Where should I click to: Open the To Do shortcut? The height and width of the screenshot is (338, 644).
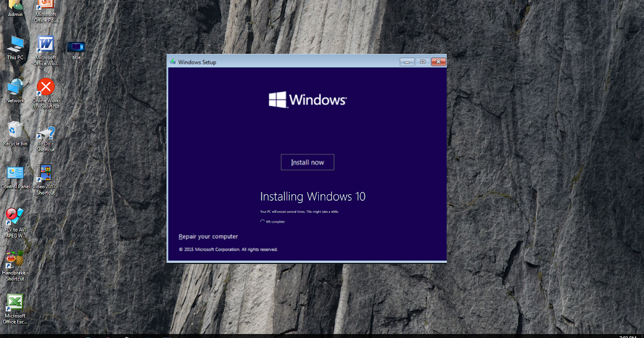pyautogui.click(x=45, y=134)
